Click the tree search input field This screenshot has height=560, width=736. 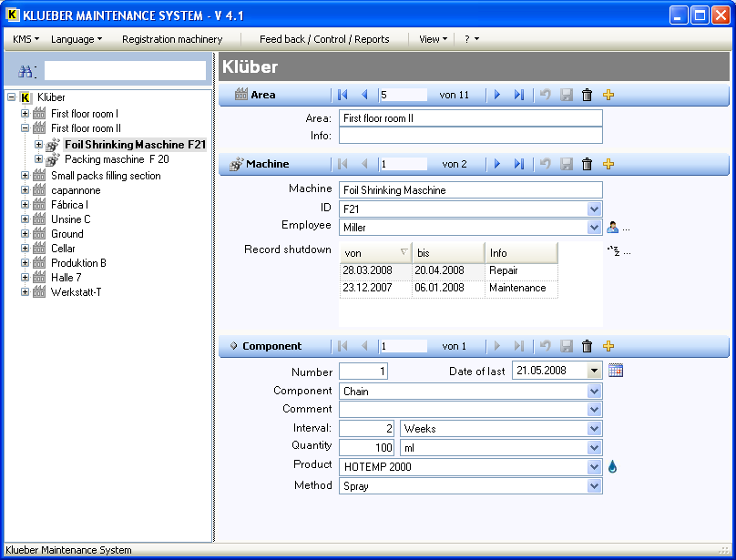coord(125,71)
